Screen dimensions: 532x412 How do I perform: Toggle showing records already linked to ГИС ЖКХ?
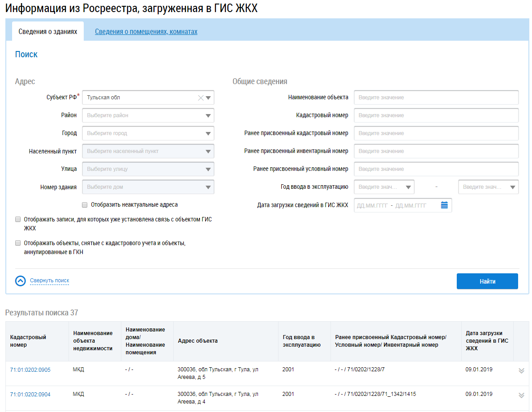point(18,220)
